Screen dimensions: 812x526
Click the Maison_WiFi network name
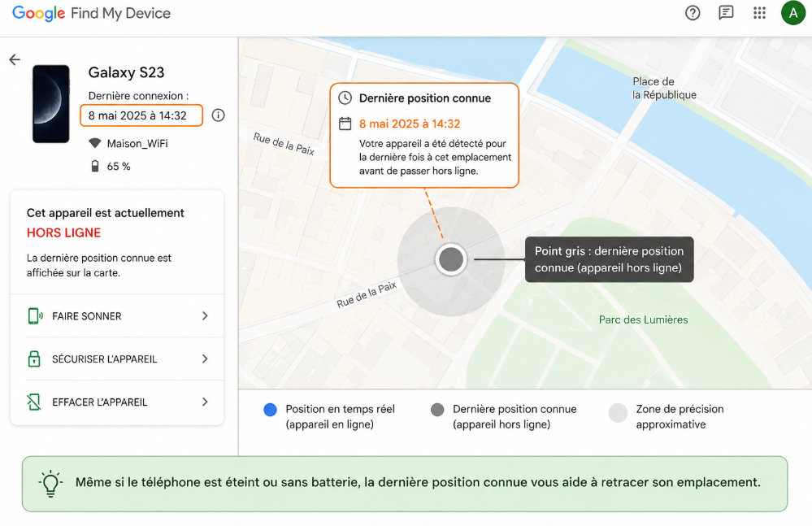tap(137, 143)
